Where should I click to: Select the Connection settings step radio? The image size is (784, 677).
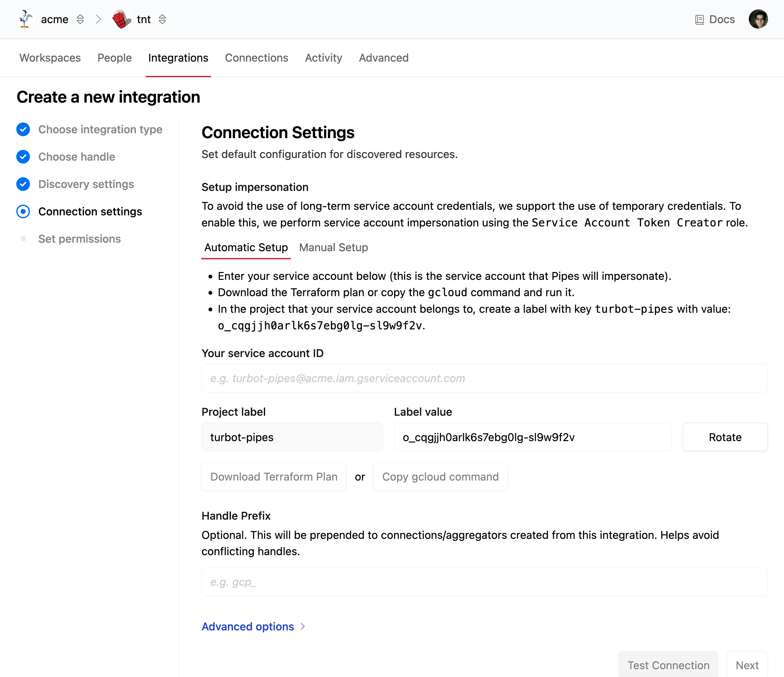click(x=23, y=211)
